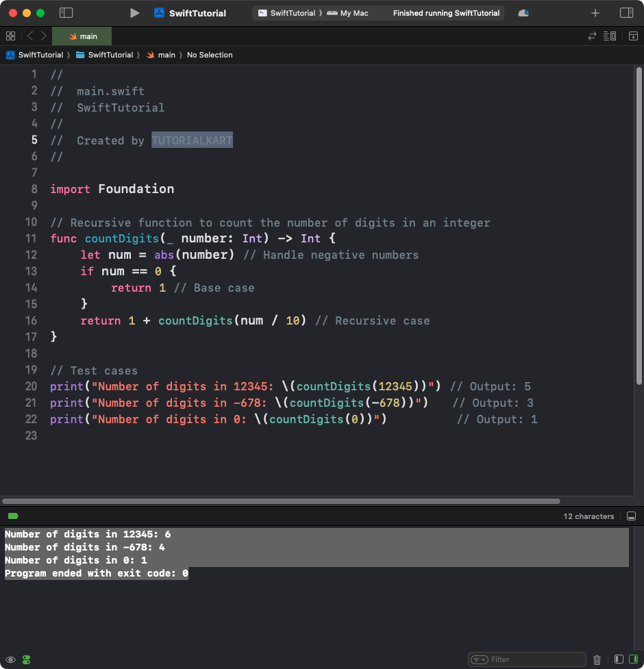Select the main tab

click(82, 35)
